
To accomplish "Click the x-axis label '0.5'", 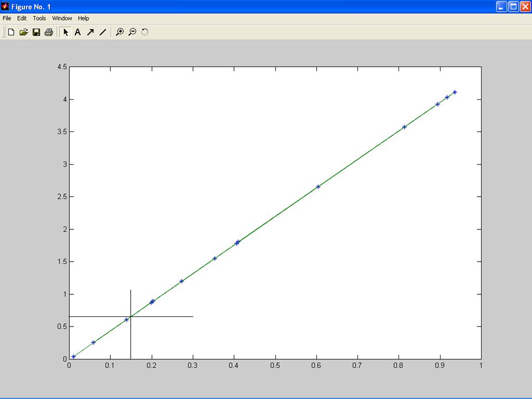I will 275,366.
